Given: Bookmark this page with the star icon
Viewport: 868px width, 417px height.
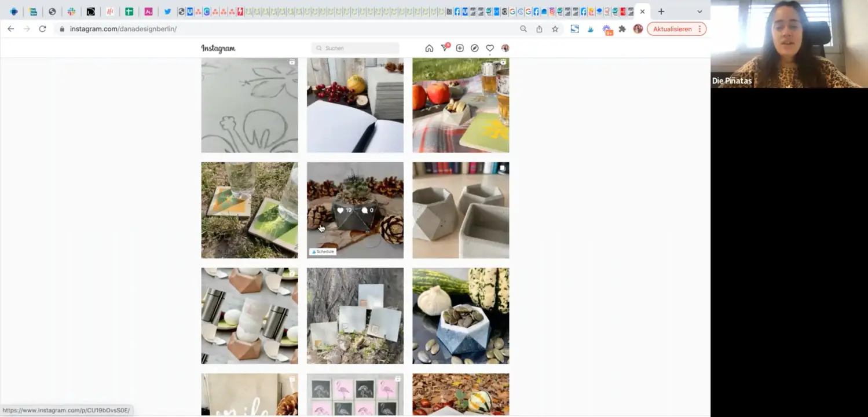Looking at the screenshot, I should (x=555, y=29).
